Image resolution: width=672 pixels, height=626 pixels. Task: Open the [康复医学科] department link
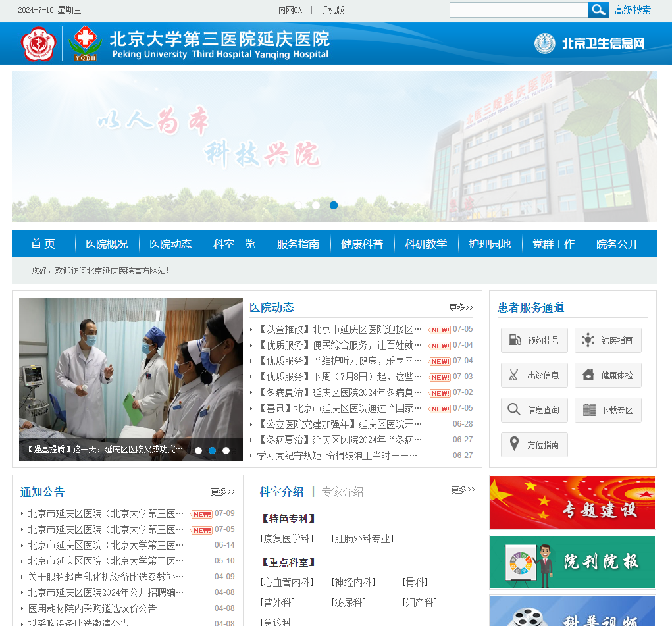pos(287,538)
